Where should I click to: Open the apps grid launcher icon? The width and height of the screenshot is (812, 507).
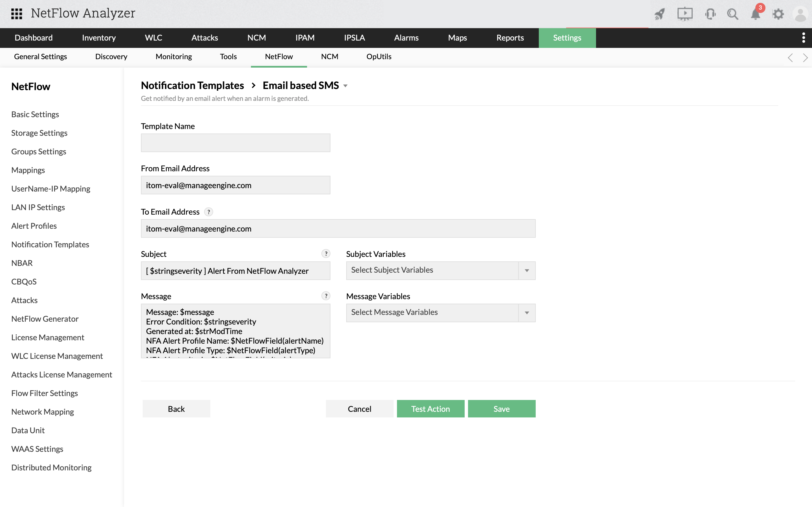[x=16, y=14]
